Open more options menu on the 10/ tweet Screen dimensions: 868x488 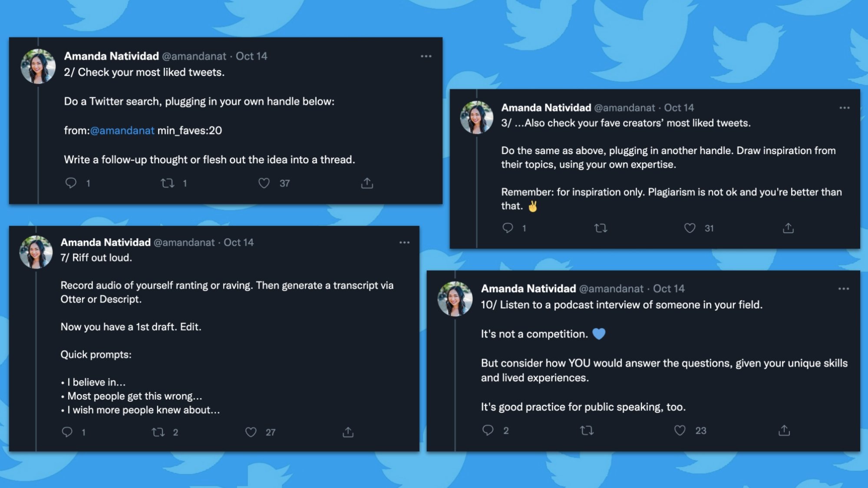tap(843, 289)
